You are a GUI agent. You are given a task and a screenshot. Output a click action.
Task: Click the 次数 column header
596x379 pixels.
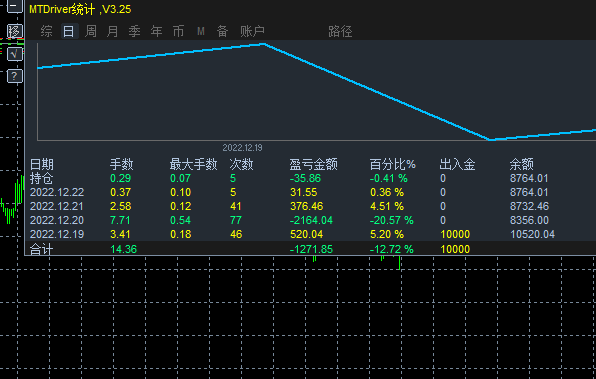pos(241,165)
